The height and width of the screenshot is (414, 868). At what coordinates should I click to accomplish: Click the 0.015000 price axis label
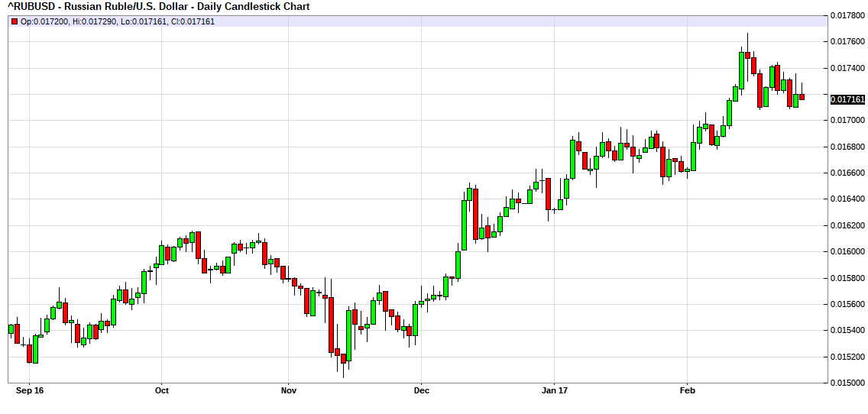click(x=848, y=383)
